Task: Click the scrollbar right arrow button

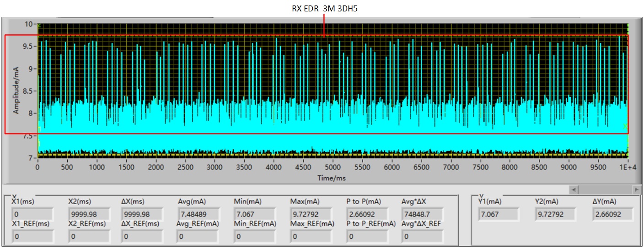Action: click(636, 189)
